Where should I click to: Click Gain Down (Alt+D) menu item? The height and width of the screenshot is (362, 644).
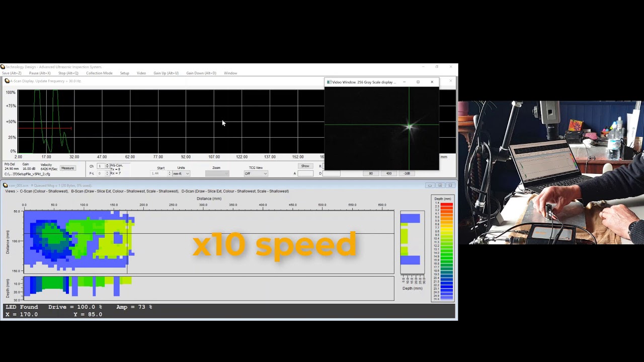click(201, 73)
